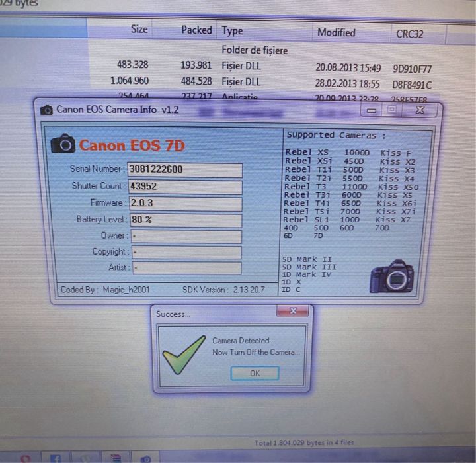Click the CRC32 value D8F8491C

click(412, 85)
